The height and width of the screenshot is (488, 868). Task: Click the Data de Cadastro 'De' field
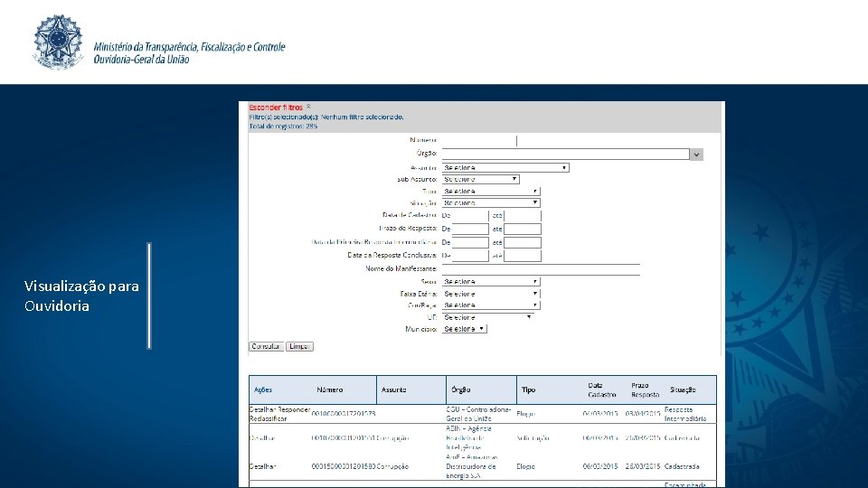[470, 216]
